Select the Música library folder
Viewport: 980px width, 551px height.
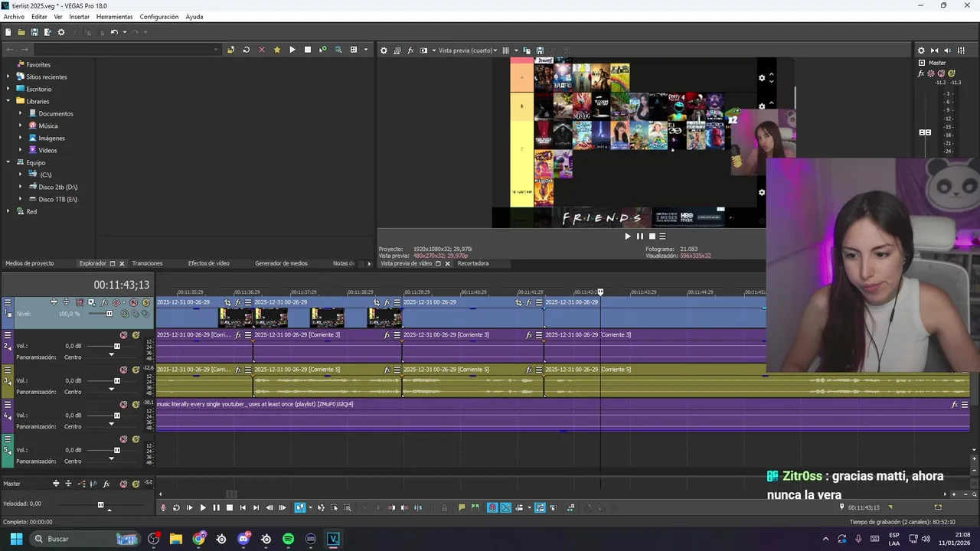click(48, 126)
